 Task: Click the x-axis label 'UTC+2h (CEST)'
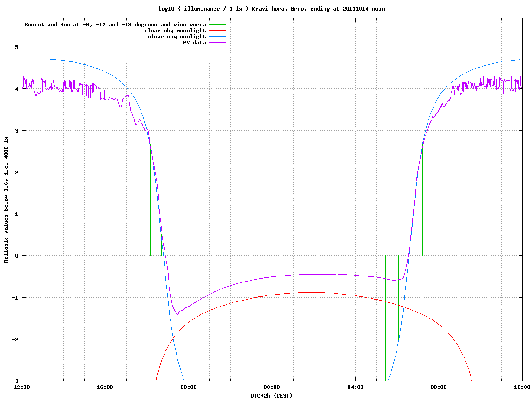coord(271,396)
